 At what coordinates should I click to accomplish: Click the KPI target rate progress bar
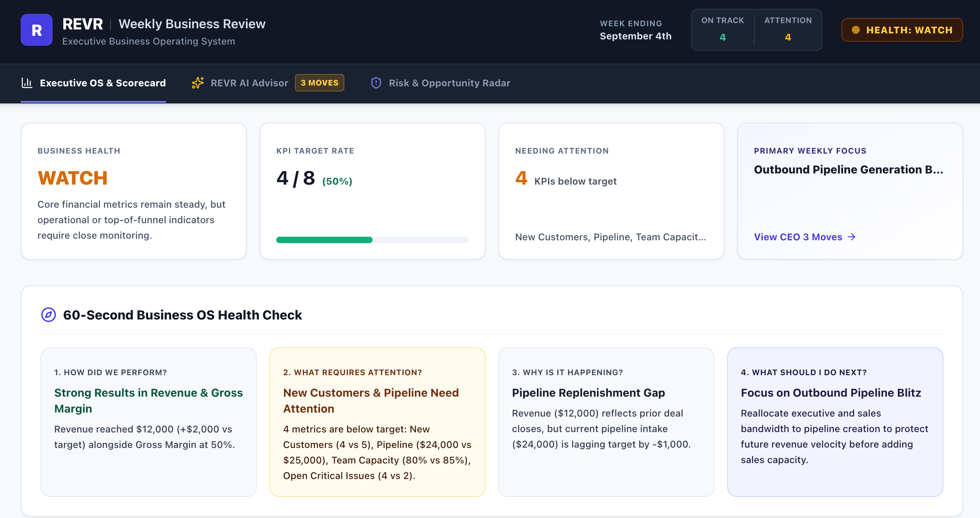point(373,240)
